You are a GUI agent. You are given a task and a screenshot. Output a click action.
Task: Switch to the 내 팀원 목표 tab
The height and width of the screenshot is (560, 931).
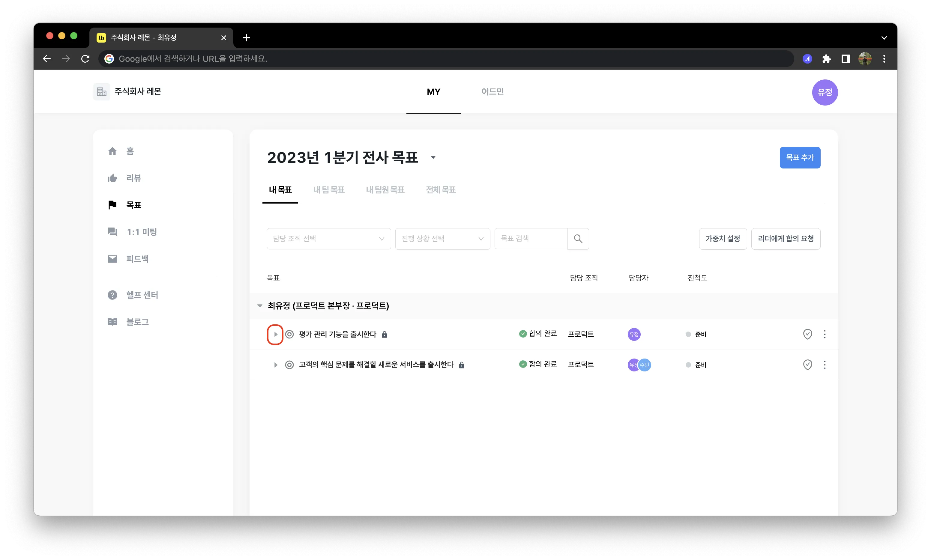pos(385,190)
